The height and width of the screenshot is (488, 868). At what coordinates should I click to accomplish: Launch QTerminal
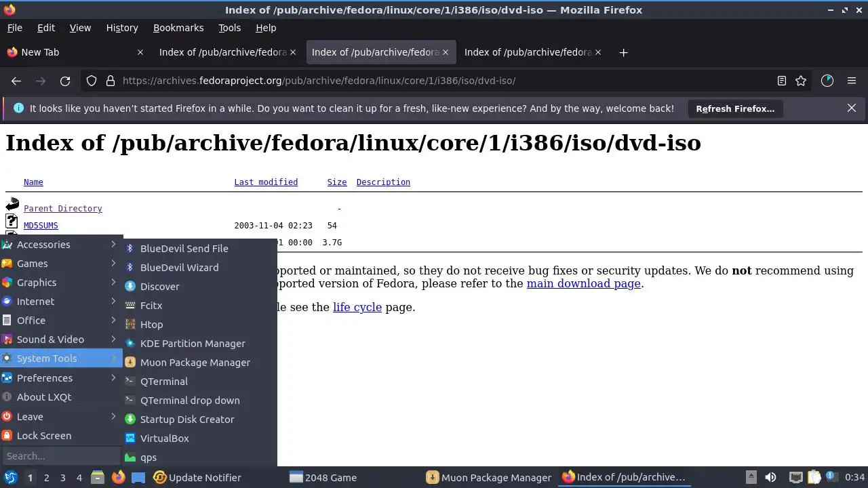tap(200, 382)
